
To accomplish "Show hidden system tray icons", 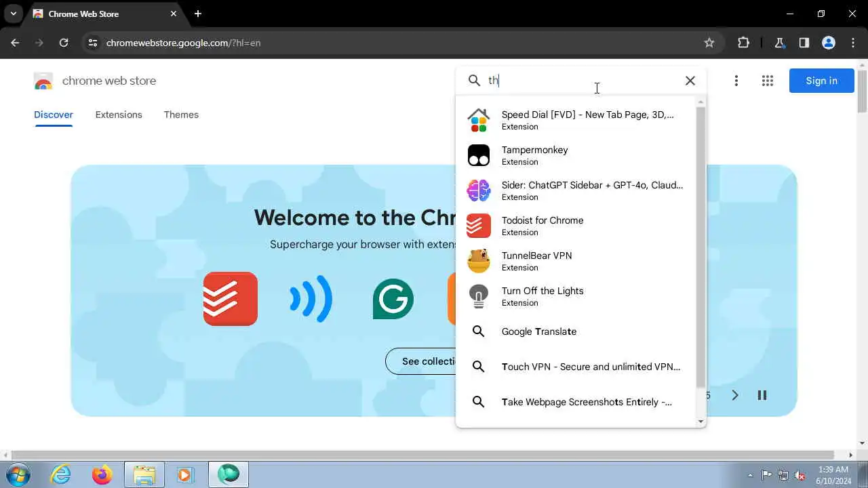I will coord(750,475).
